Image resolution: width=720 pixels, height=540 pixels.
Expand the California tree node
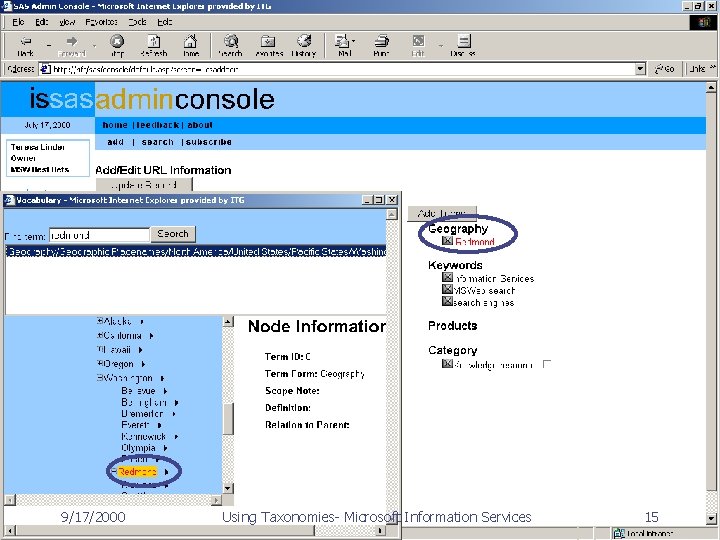99,335
